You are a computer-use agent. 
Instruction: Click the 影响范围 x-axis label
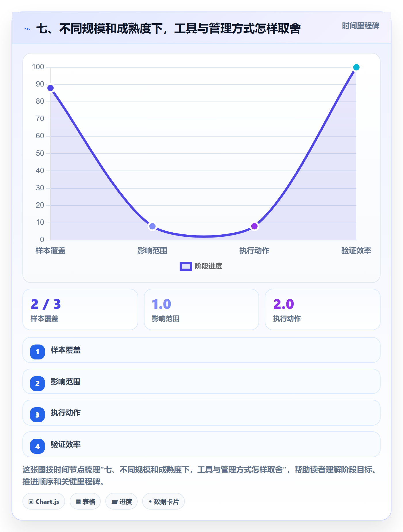click(152, 251)
